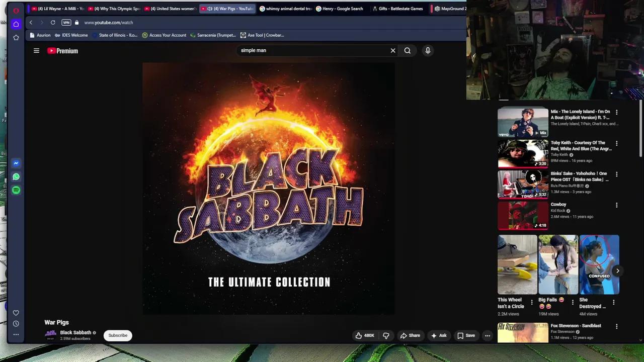Open the YouTube hamburger menu
Screen dimensions: 644x362
pos(36,50)
